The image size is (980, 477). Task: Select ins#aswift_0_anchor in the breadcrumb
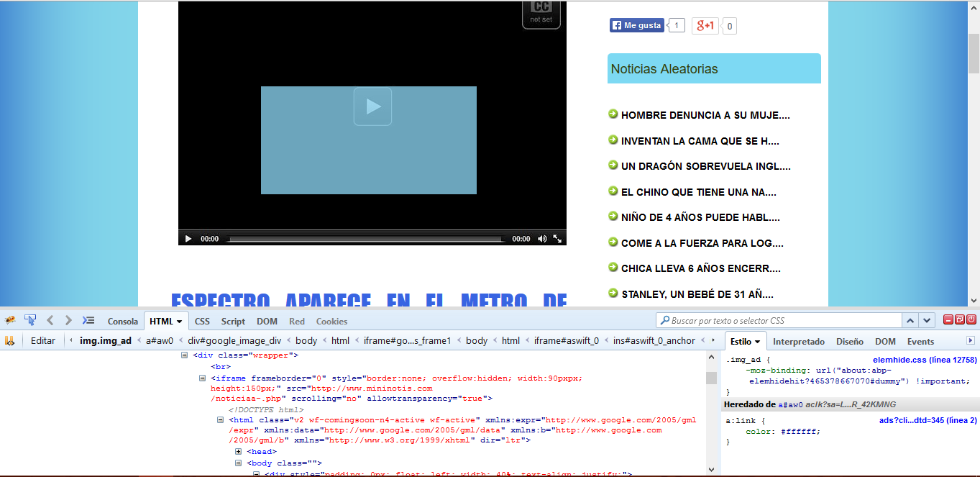coord(654,341)
